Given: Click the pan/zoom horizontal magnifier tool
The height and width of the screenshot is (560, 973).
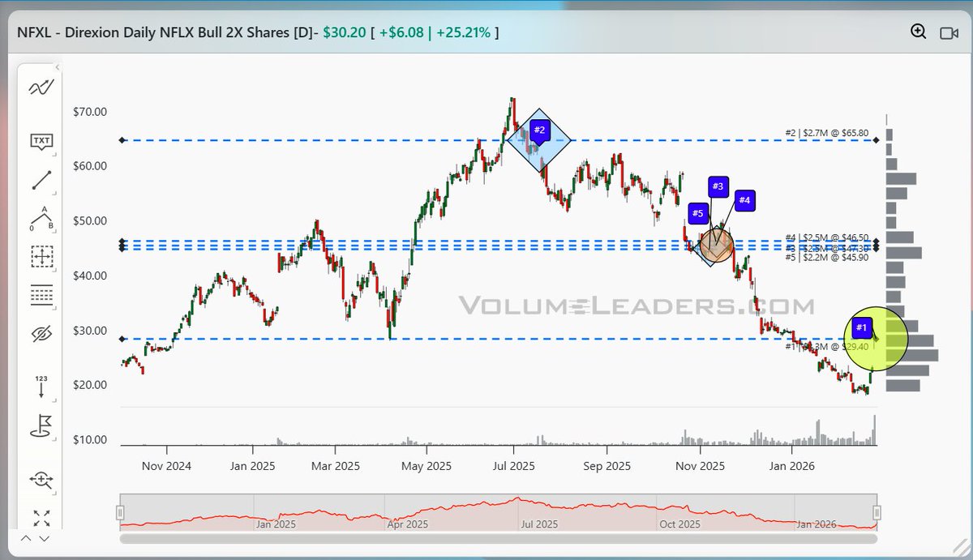Looking at the screenshot, I should (x=41, y=479).
